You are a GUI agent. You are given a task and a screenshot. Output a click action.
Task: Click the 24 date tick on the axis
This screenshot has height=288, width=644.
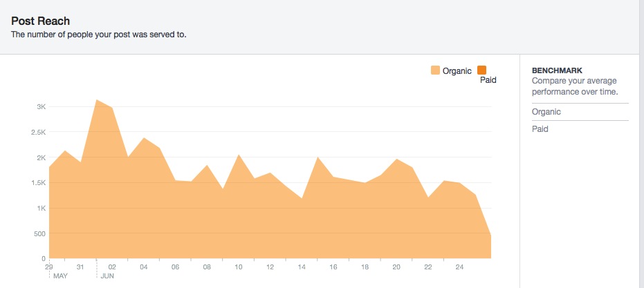(459, 267)
